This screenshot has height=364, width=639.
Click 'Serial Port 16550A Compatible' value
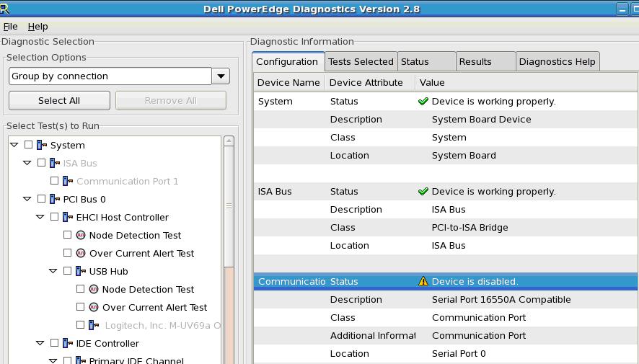(x=501, y=300)
